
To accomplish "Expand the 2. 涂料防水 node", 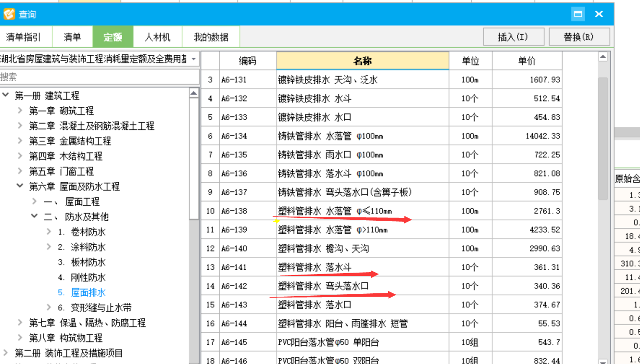I will click(49, 247).
